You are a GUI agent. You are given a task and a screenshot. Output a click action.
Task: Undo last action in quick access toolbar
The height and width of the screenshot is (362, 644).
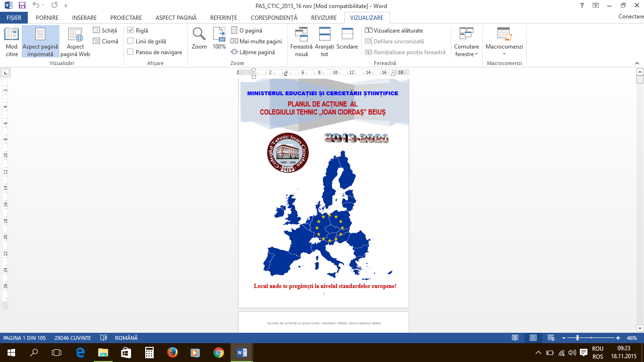point(35,6)
